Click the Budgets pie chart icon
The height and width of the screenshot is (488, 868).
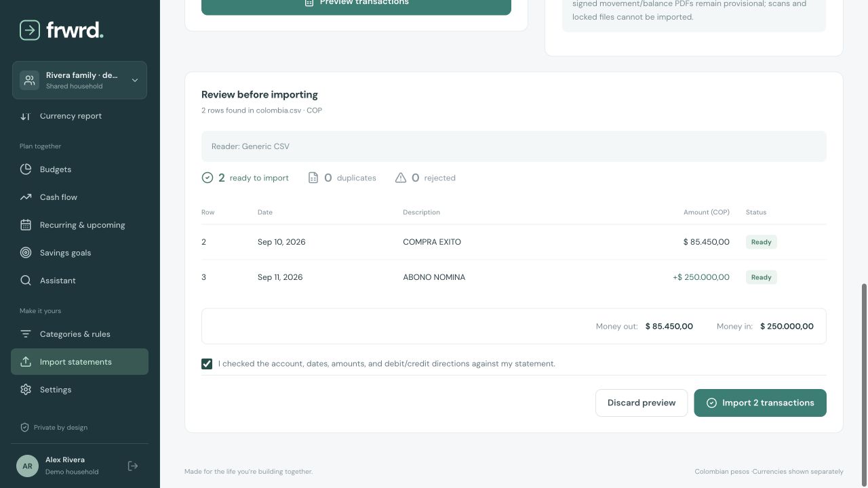[x=26, y=169]
